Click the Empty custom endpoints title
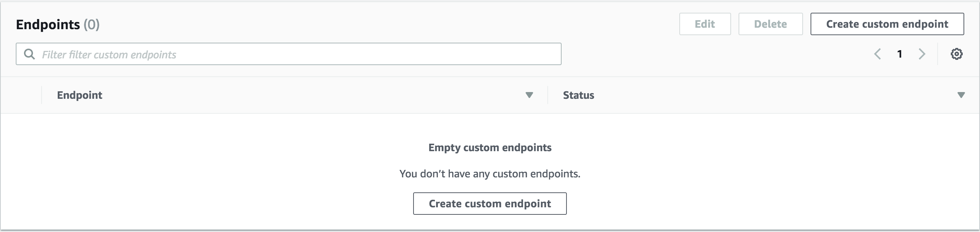This screenshot has height=232, width=980. click(490, 147)
